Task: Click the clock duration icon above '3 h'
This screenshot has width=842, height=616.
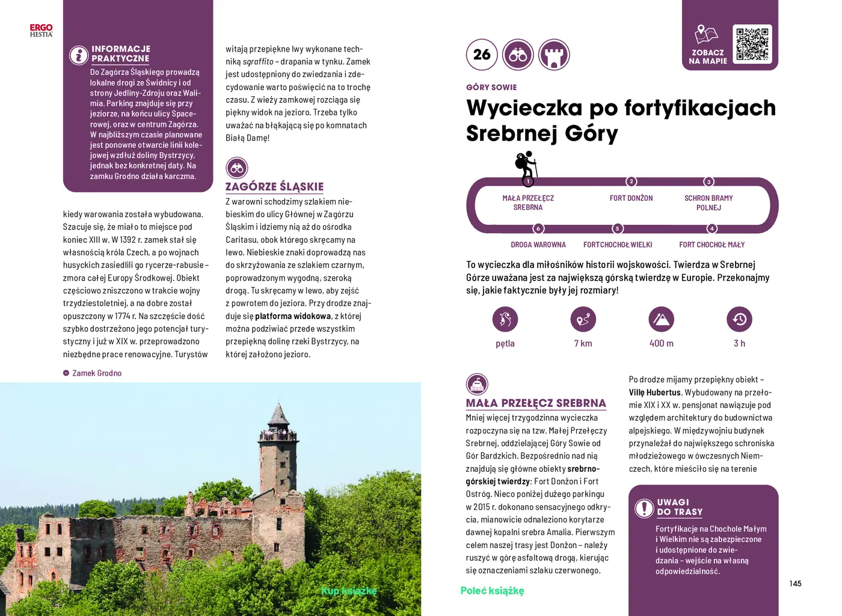Action: pyautogui.click(x=740, y=319)
